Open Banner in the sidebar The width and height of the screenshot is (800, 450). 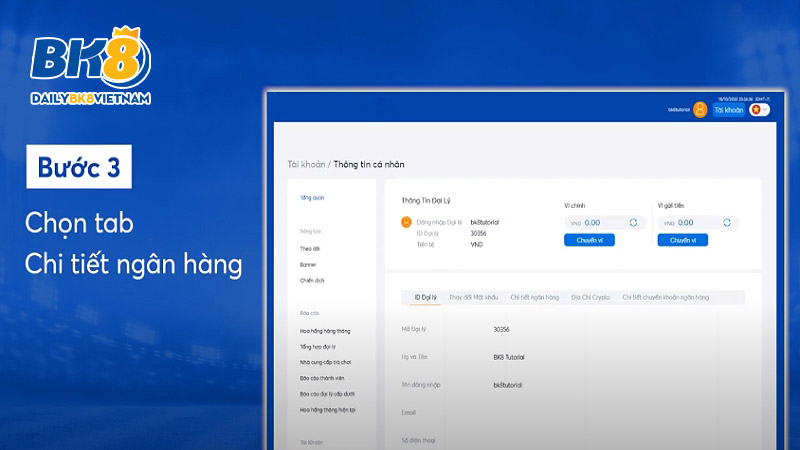(x=308, y=264)
